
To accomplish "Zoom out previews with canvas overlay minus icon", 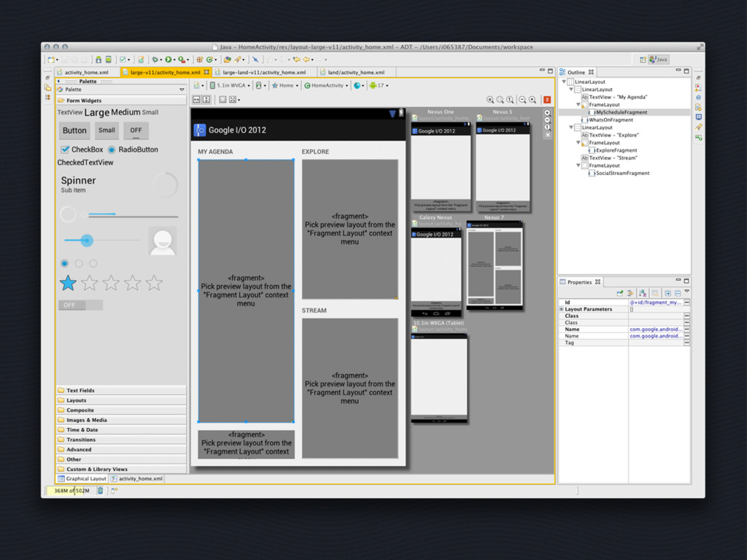I will [x=547, y=120].
